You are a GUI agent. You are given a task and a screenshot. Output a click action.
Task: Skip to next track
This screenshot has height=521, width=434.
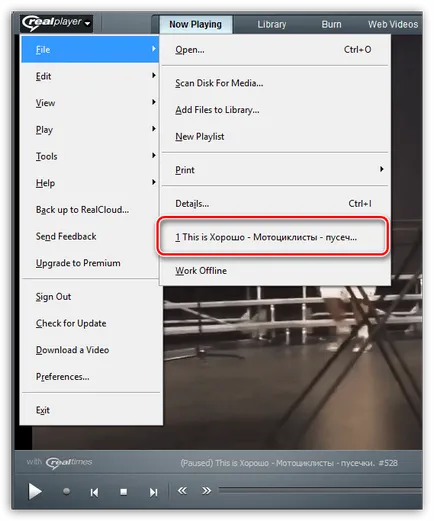[x=153, y=492]
